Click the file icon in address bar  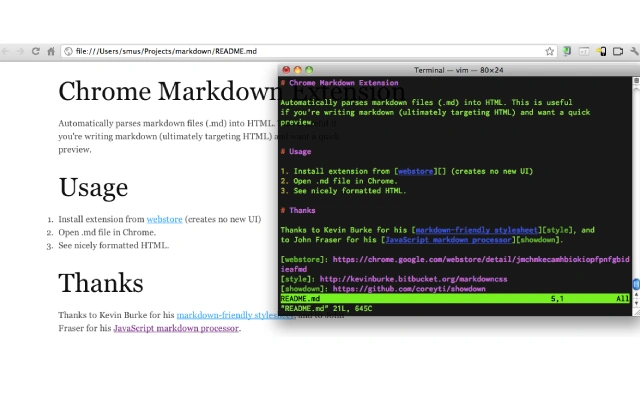point(68,51)
